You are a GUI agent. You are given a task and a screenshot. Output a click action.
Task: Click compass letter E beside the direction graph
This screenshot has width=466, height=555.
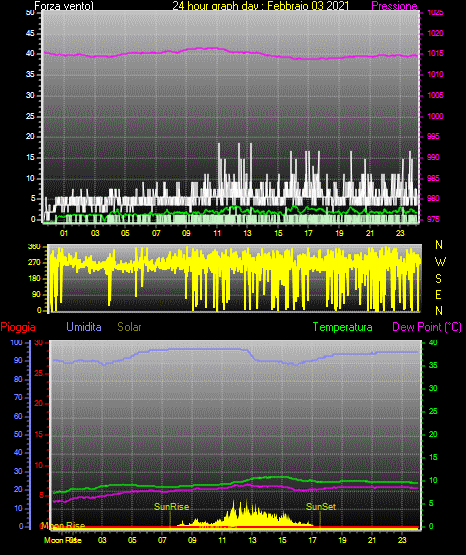[x=438, y=294]
